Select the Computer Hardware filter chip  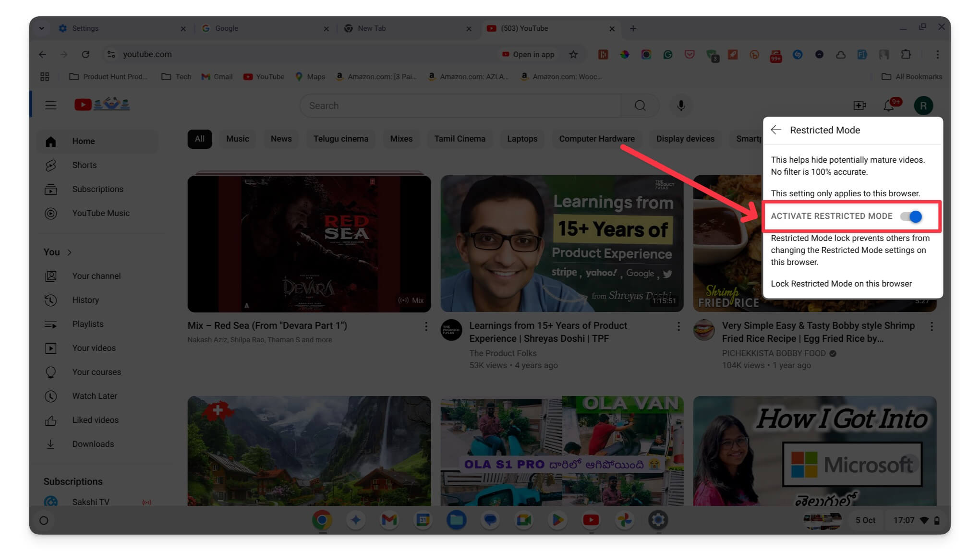[597, 139]
